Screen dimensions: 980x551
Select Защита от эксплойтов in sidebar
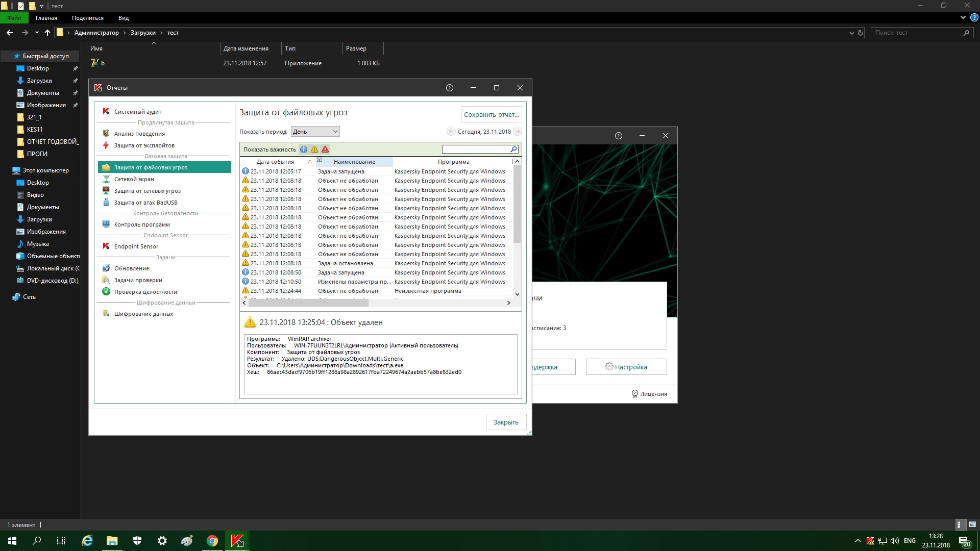point(144,145)
